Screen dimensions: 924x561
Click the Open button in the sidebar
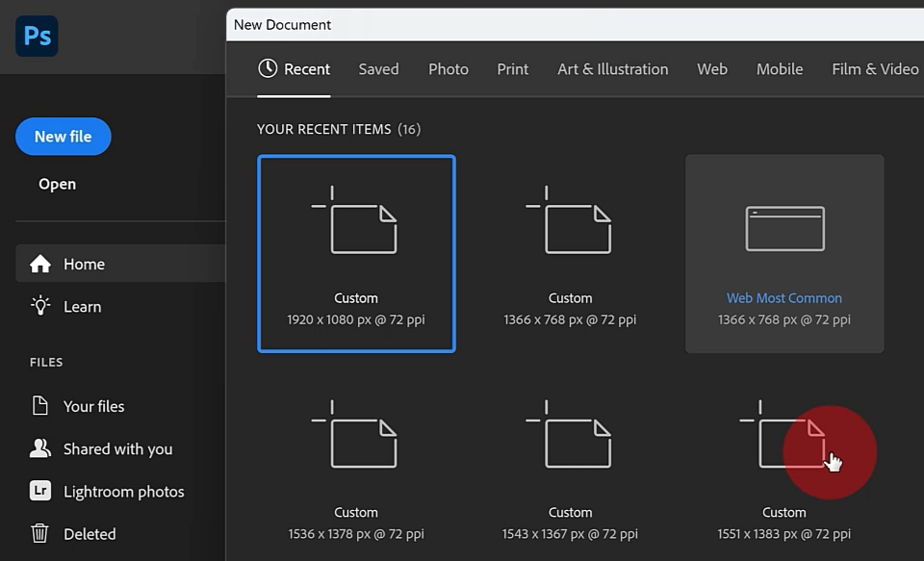[x=57, y=184]
